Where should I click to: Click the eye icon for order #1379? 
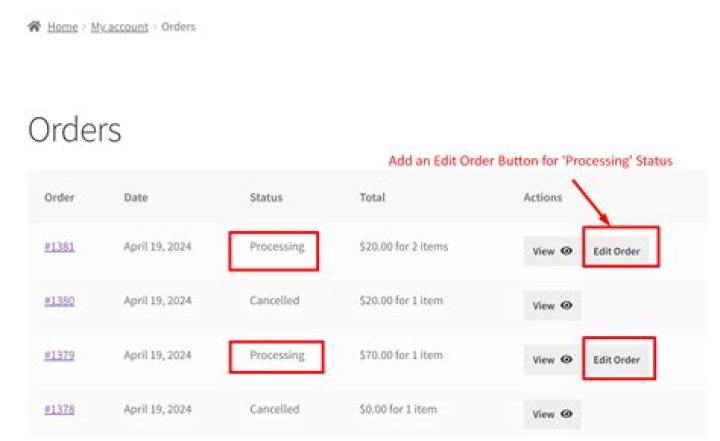(567, 359)
